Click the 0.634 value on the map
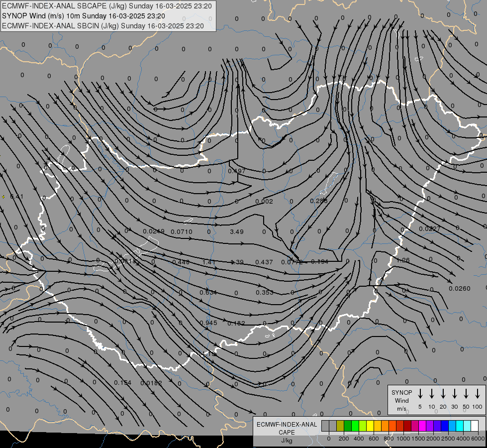487x448 pixels. click(208, 293)
